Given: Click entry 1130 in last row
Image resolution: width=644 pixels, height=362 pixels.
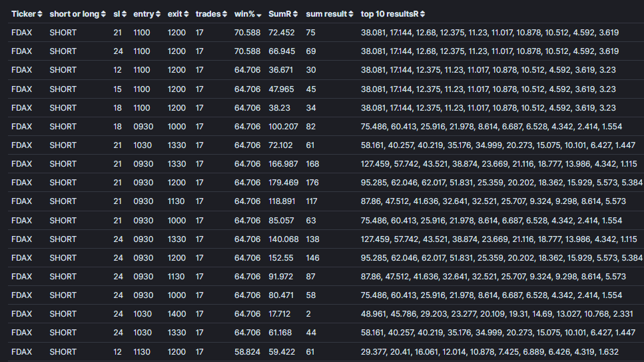Looking at the screenshot, I should point(142,352).
